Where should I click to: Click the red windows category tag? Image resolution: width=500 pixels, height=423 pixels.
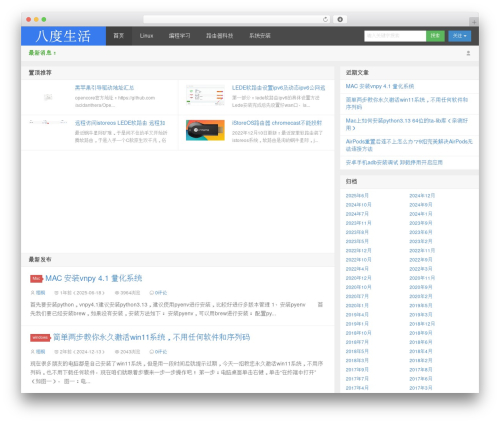click(40, 338)
